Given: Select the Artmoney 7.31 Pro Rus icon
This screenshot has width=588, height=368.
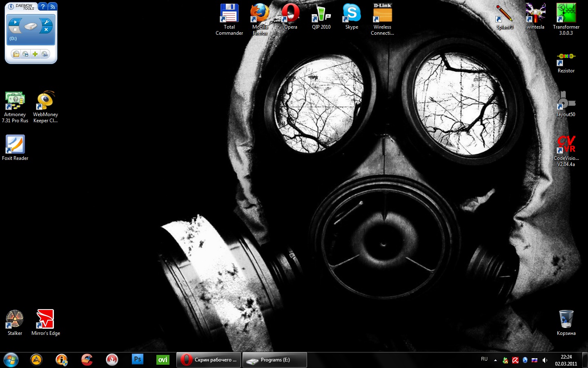Looking at the screenshot, I should pyautogui.click(x=15, y=107).
